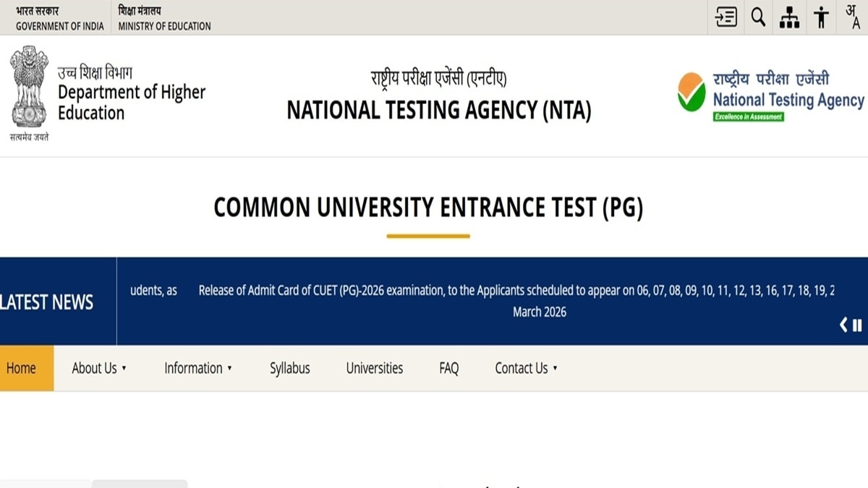Image resolution: width=868 pixels, height=488 pixels.
Task: Click the national emblem of India
Action: 29,89
